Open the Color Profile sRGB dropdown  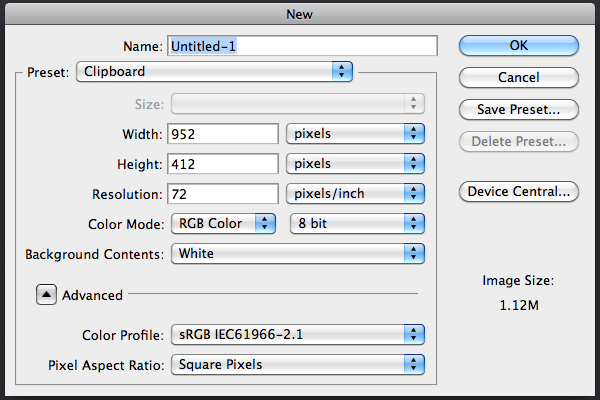(298, 335)
